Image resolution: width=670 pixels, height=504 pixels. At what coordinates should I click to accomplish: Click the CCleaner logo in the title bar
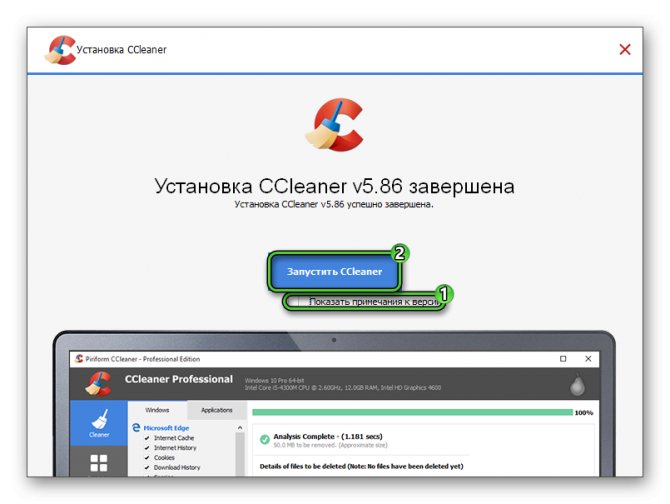click(60, 50)
